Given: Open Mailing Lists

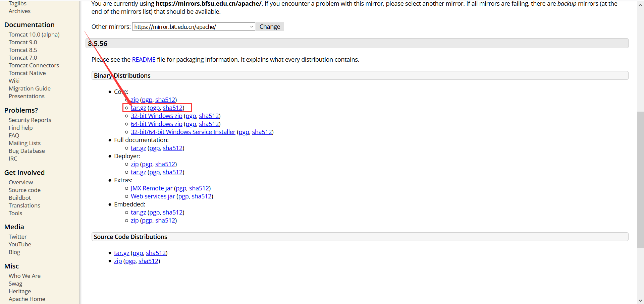Looking at the screenshot, I should pyautogui.click(x=24, y=143).
